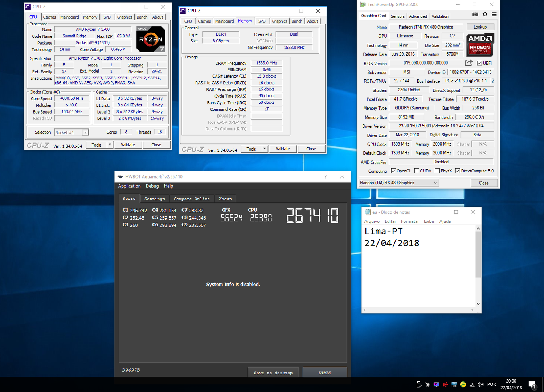544x392 pixels.
Task: Open the Application menu in Aquamark
Action: click(129, 186)
